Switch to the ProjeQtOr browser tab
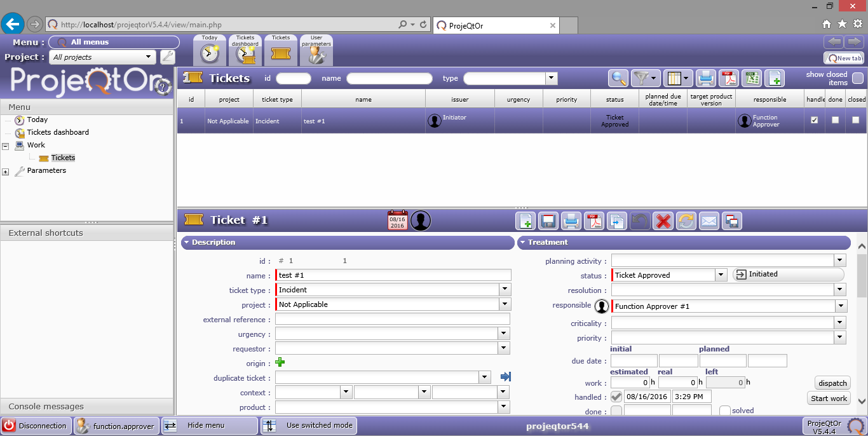The image size is (868, 436). (x=496, y=25)
